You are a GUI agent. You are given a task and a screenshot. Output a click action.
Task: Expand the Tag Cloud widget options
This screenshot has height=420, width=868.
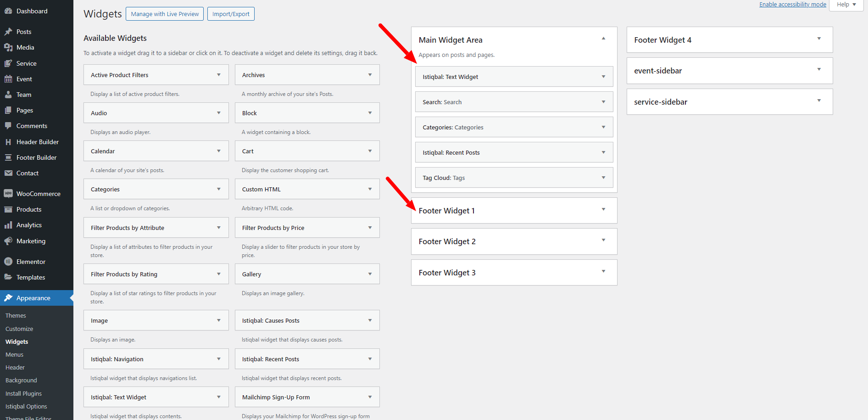tap(603, 178)
